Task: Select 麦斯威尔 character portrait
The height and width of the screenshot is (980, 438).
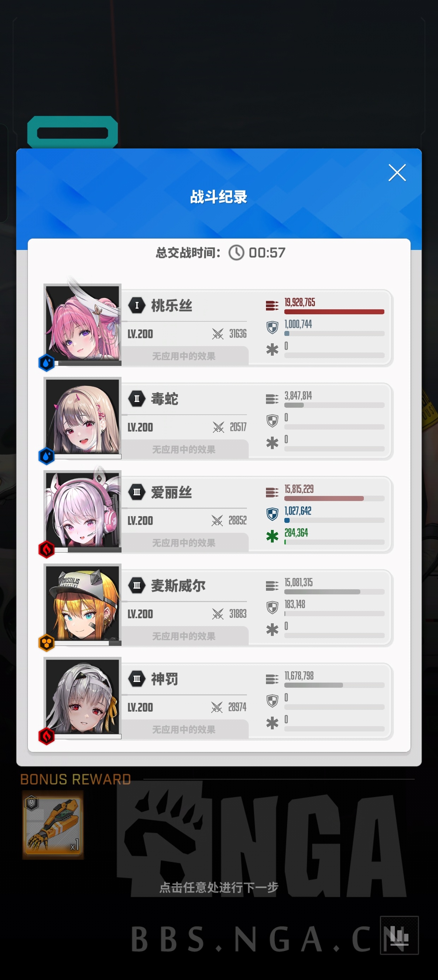Action: [83, 604]
